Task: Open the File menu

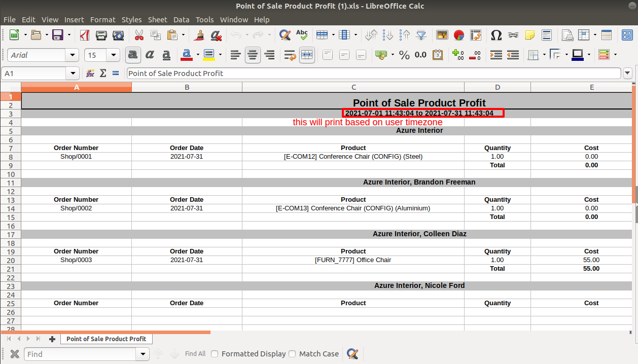Action: 10,19
